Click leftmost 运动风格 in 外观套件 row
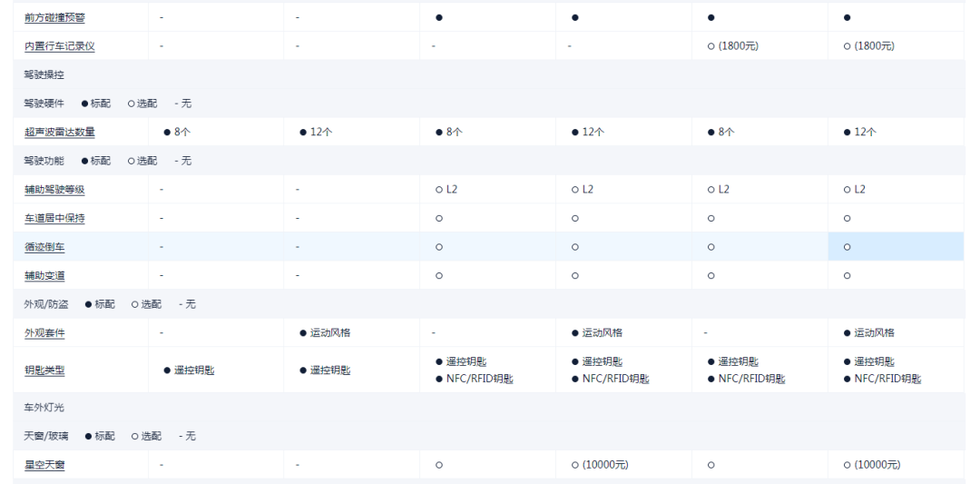The width and height of the screenshot is (980, 484). pyautogui.click(x=330, y=333)
